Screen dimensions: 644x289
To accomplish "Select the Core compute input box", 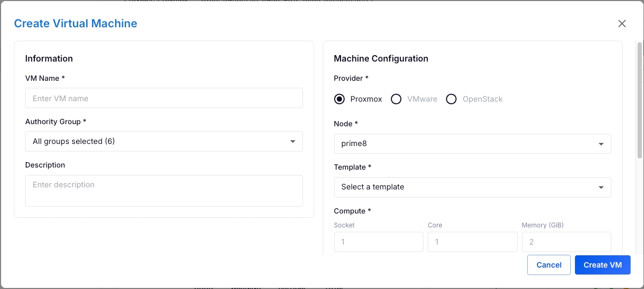I will click(472, 242).
